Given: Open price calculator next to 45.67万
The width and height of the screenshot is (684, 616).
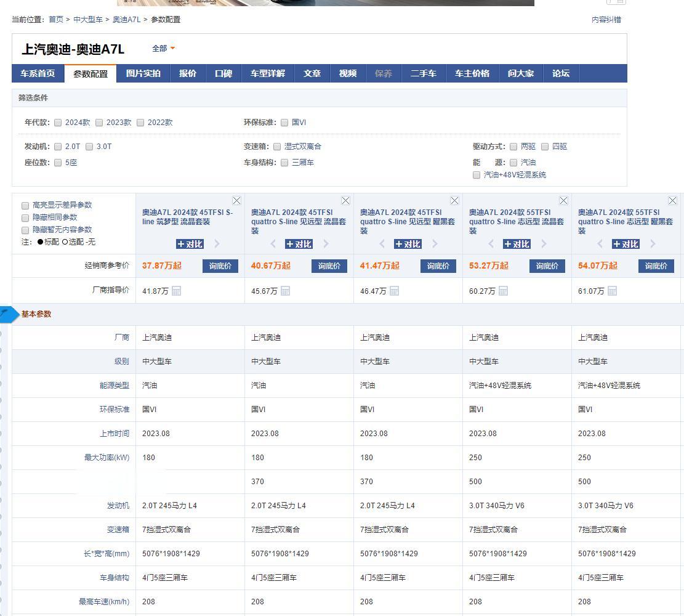Looking at the screenshot, I should click(285, 291).
